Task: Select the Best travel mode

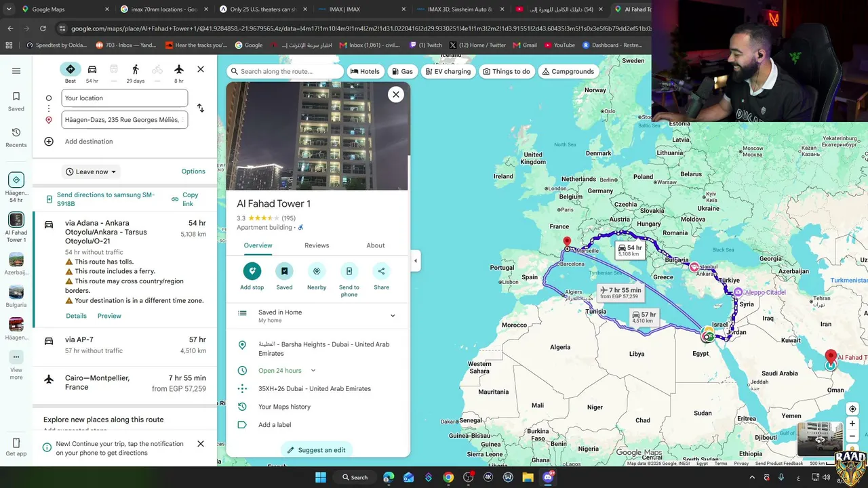Action: (71, 73)
